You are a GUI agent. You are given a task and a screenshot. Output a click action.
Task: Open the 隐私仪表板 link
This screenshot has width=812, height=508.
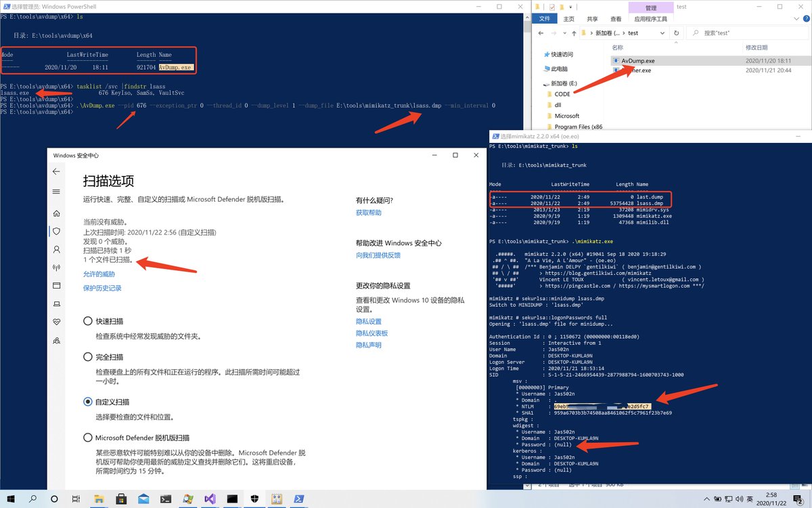(372, 333)
